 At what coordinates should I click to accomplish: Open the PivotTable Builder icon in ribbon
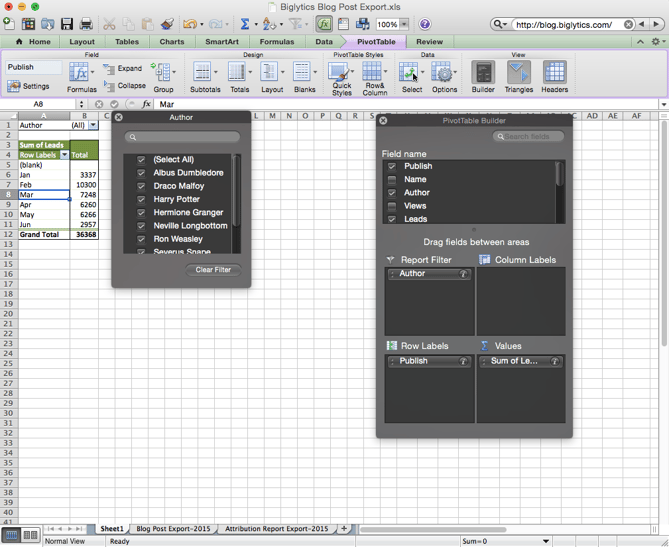click(x=483, y=75)
